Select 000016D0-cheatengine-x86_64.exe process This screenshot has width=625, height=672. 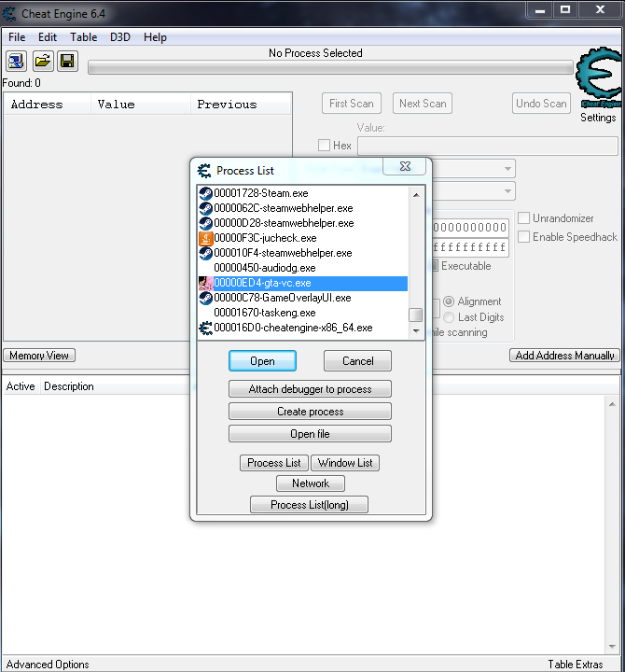(x=302, y=328)
